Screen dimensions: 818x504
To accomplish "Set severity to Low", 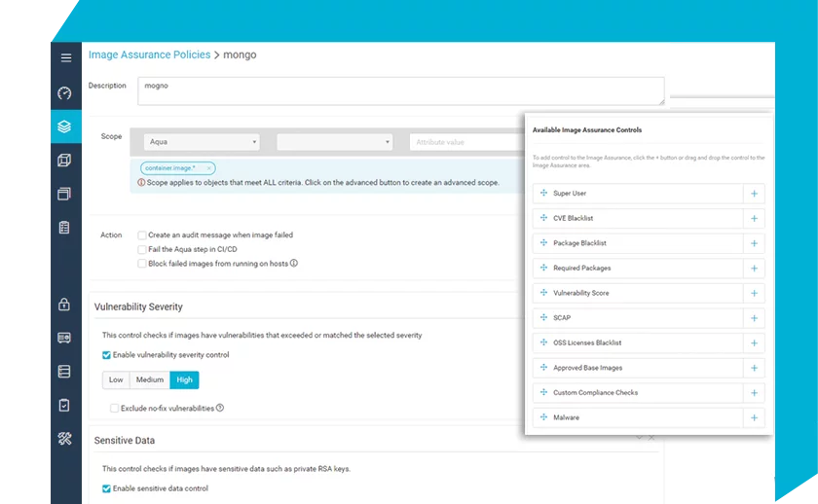I will tap(116, 380).
